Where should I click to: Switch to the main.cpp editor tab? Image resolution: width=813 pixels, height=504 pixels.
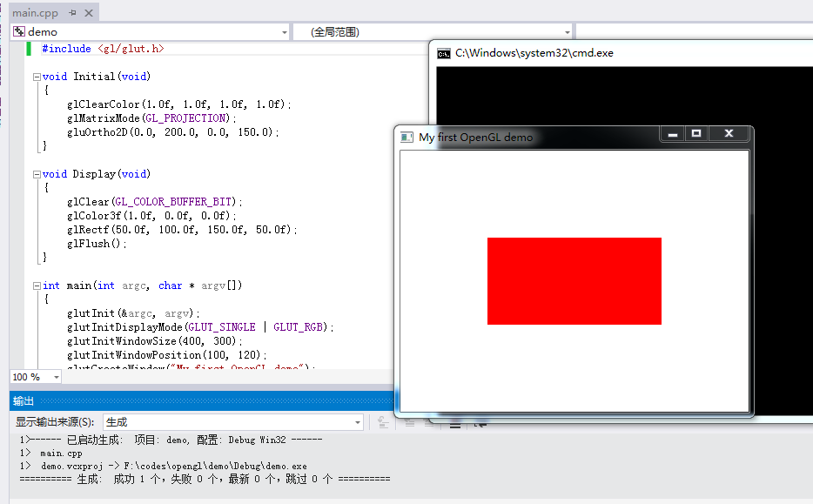(x=37, y=13)
